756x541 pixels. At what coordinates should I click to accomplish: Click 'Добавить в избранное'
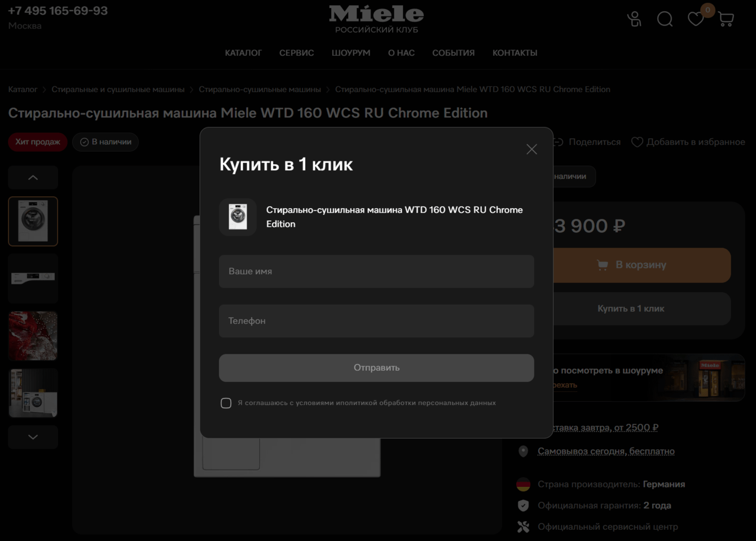[x=688, y=142]
